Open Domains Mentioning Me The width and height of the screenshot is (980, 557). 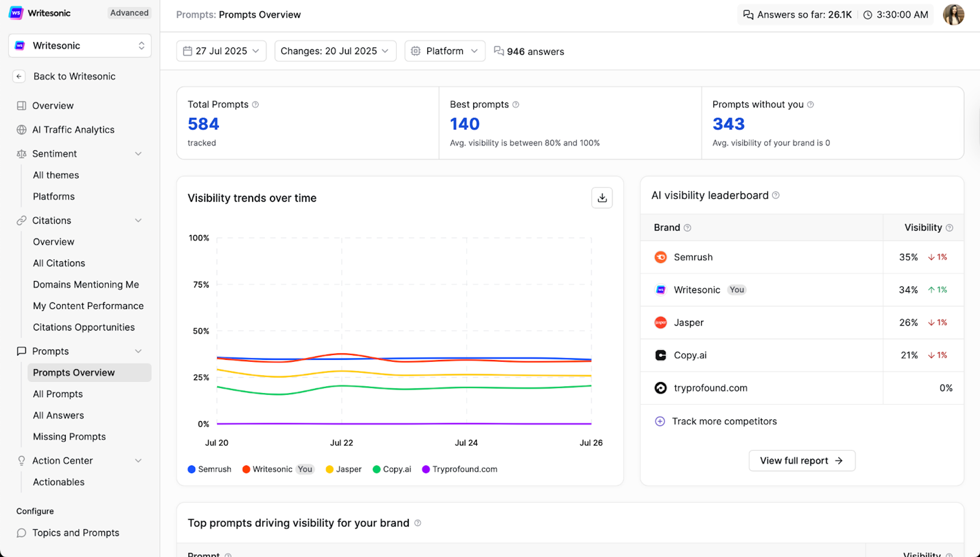(x=86, y=285)
